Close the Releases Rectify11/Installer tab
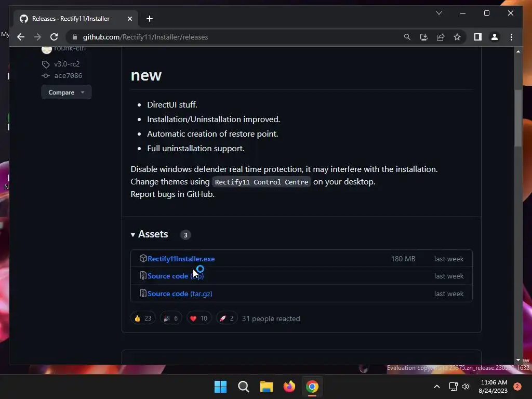Image resolution: width=532 pixels, height=399 pixels. 129,19
